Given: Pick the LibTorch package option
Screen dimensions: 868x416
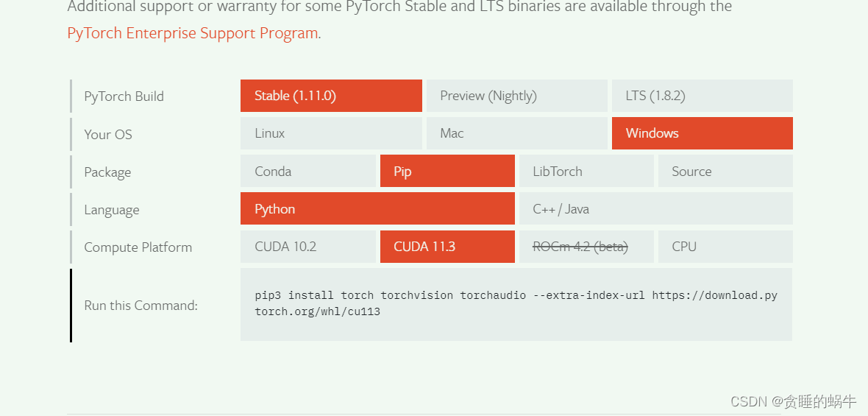Looking at the screenshot, I should pos(586,172).
